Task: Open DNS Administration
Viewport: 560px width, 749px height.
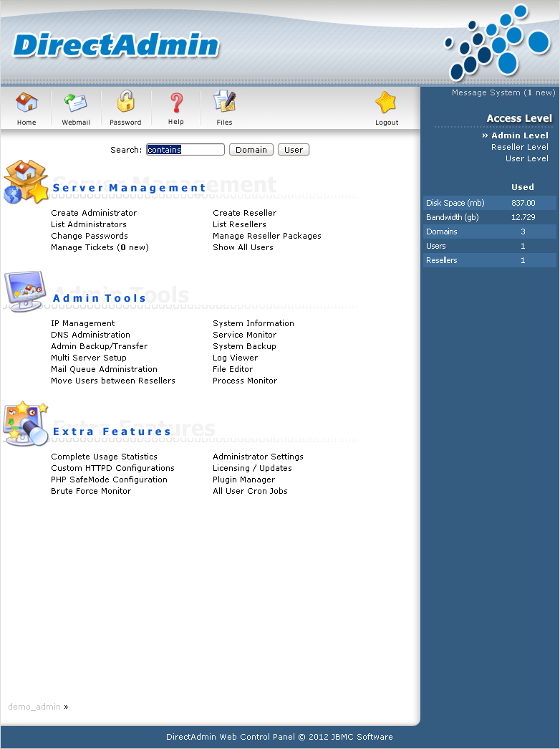Action: click(90, 335)
